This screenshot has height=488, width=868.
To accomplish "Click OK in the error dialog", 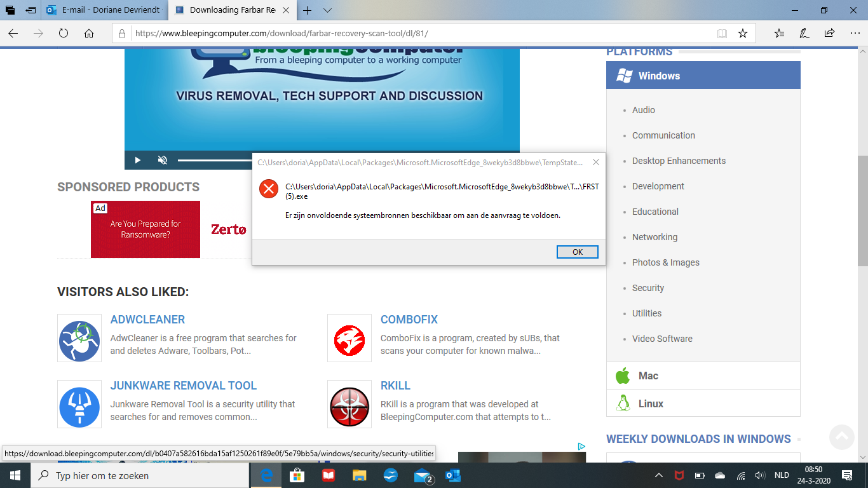I will (x=578, y=252).
